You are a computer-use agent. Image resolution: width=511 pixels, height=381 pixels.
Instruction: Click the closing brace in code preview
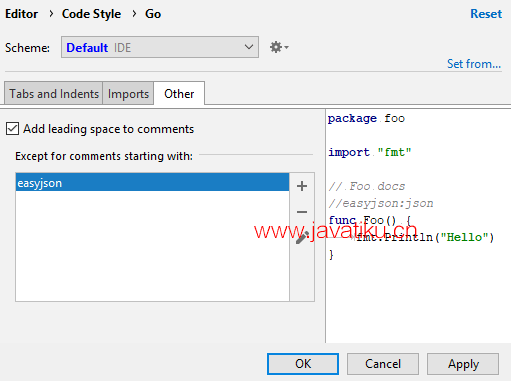tap(331, 254)
